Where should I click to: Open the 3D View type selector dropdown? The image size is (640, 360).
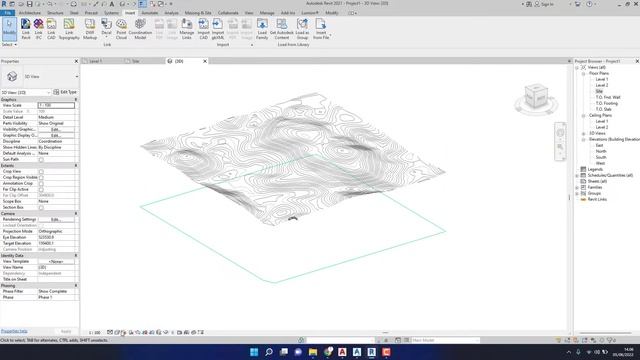76,76
